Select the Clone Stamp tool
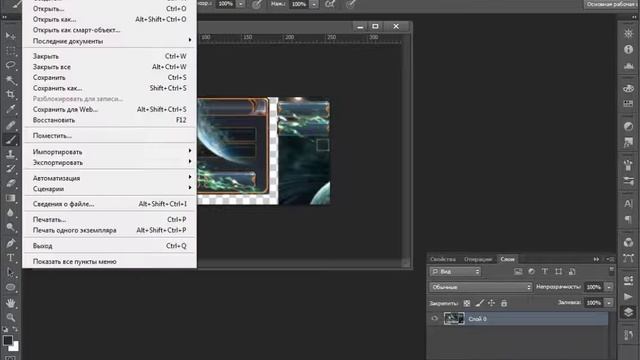This screenshot has height=360, width=640. (x=11, y=154)
